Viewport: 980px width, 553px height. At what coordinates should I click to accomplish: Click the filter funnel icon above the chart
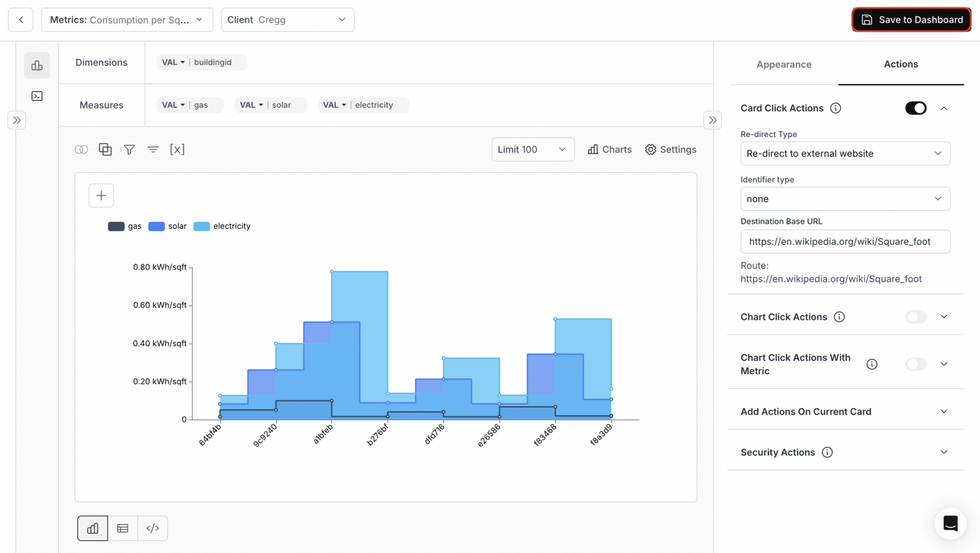(x=129, y=149)
